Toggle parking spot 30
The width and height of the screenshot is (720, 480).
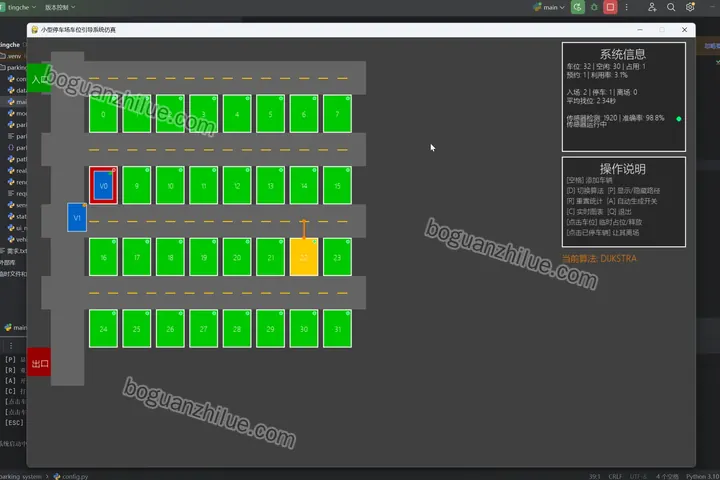304,329
